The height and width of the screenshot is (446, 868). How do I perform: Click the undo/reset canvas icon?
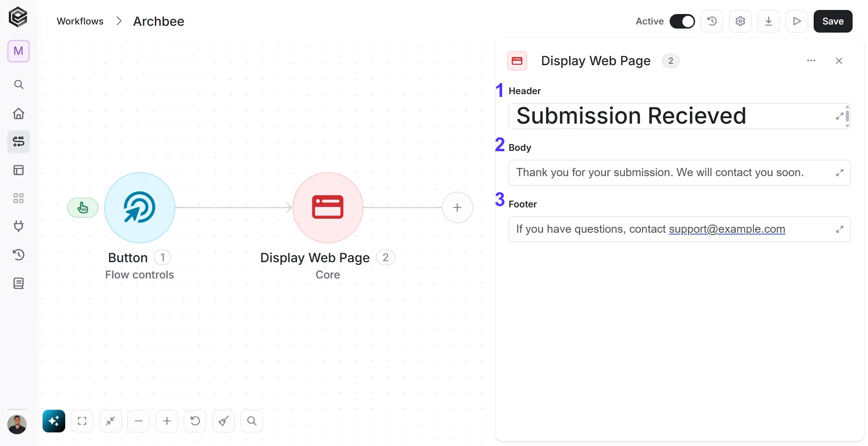(x=195, y=421)
